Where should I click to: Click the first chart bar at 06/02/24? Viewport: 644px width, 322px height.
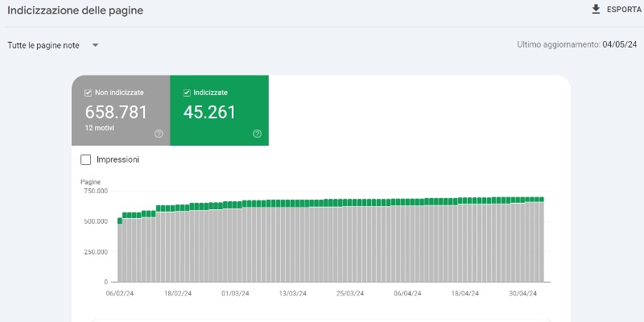(120, 250)
